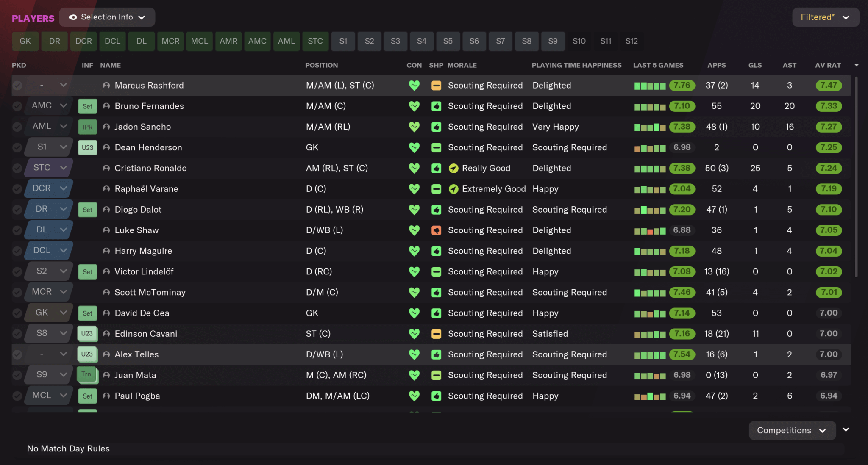This screenshot has height=465, width=868.
Task: Open David De Gea's GK position dropdown
Action: coord(49,313)
